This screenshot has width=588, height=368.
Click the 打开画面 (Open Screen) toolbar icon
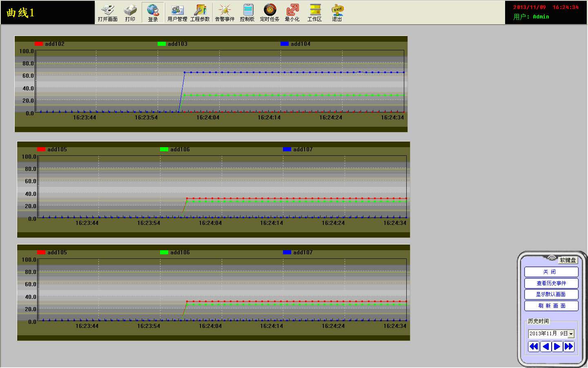tap(107, 12)
